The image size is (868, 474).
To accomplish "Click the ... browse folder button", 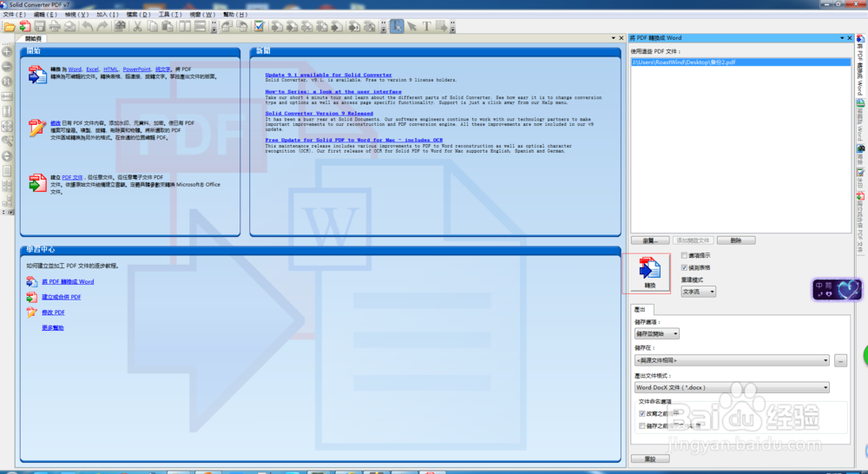I will tap(840, 361).
